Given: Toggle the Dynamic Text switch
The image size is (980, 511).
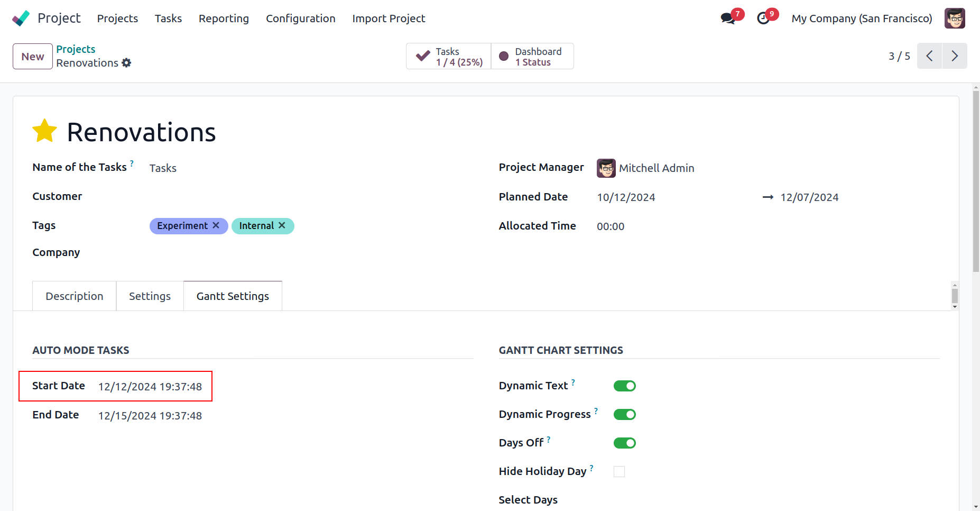Looking at the screenshot, I should pos(624,386).
